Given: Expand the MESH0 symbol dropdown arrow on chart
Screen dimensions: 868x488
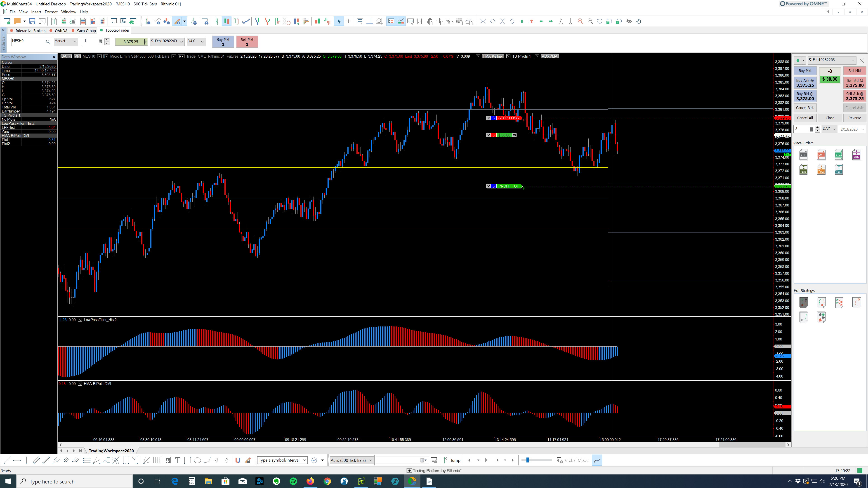Looking at the screenshot, I should tap(99, 56).
